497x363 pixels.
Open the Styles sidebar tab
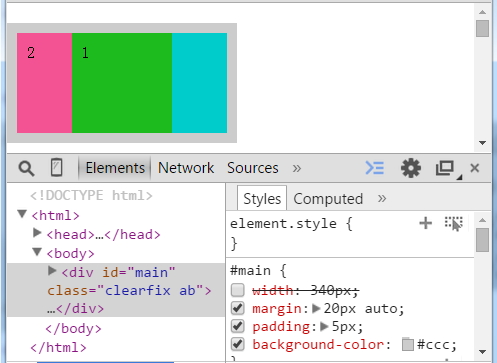262,199
